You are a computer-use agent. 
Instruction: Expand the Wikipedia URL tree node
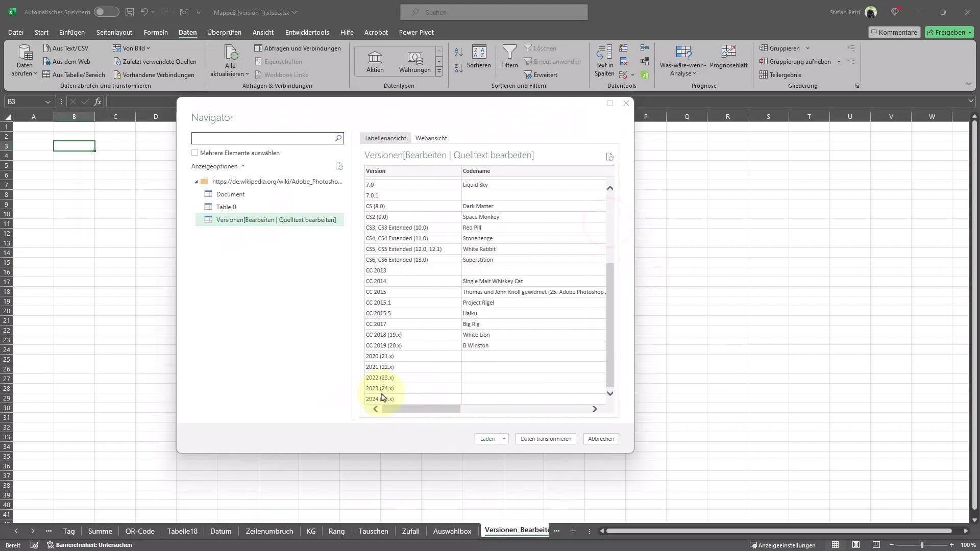196,181
